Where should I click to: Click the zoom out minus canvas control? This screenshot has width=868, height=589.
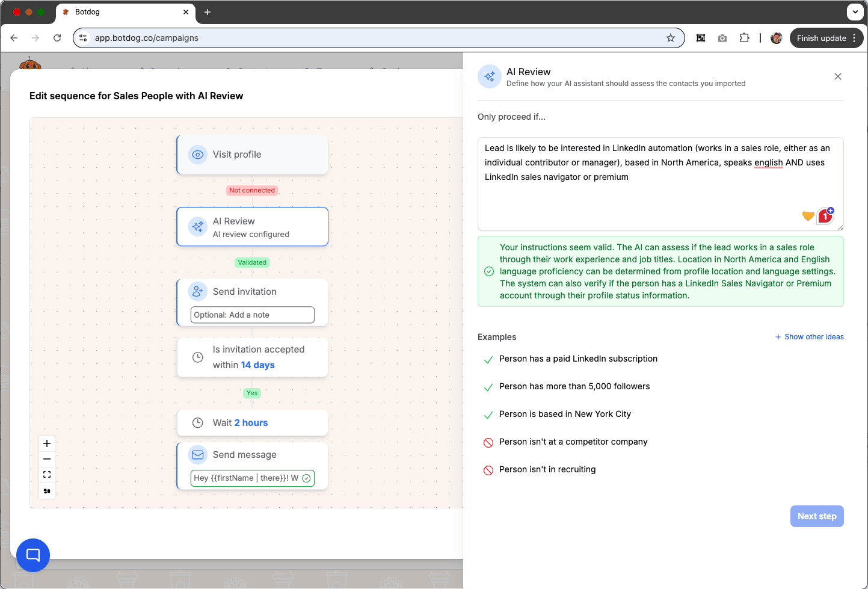pos(47,459)
